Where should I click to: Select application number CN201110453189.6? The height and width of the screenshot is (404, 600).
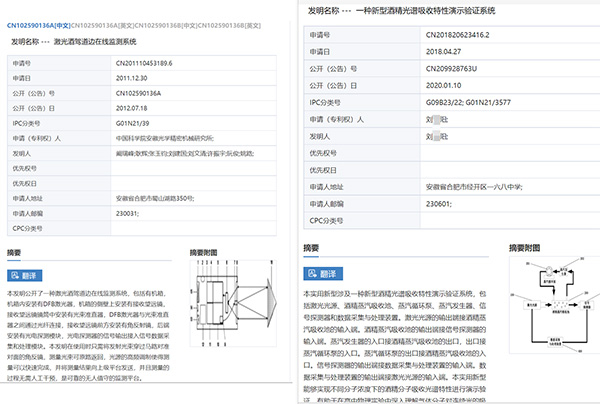(144, 63)
